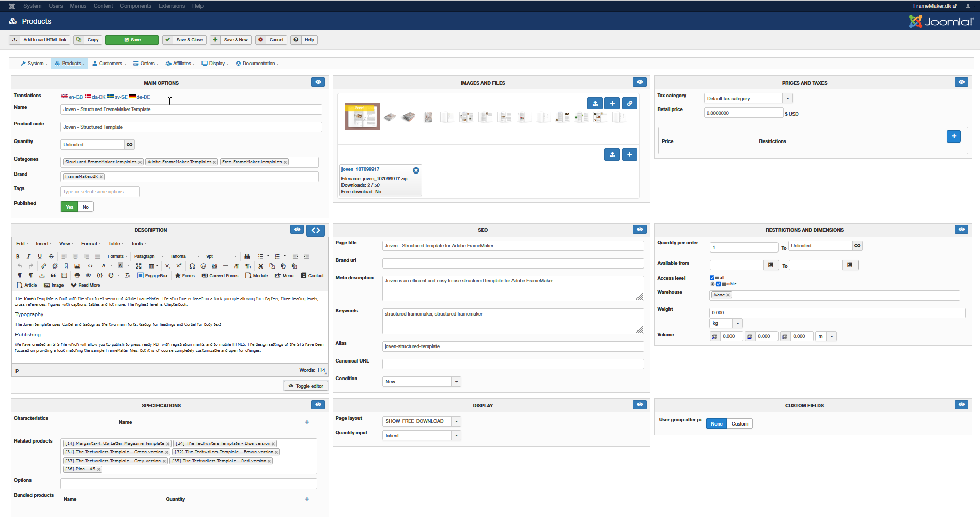Viewport: 980px width, 520px height.
Task: Underline the selected description text
Action: (x=40, y=256)
